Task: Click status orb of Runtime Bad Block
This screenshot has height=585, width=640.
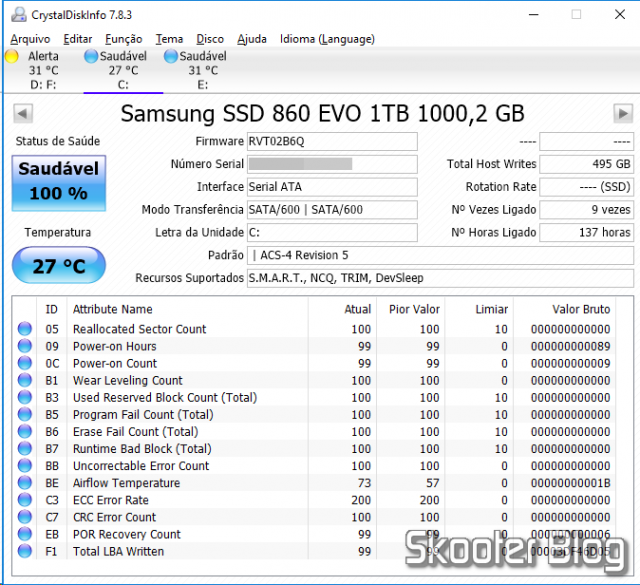Action: [x=25, y=449]
